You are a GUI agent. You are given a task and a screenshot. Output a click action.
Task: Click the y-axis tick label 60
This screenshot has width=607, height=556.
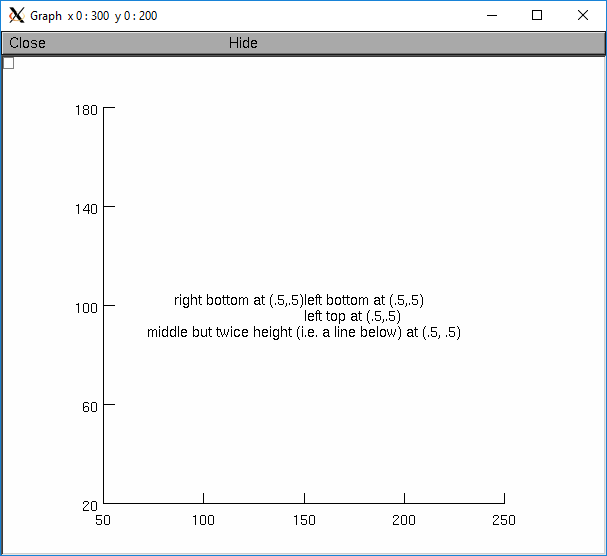89,406
